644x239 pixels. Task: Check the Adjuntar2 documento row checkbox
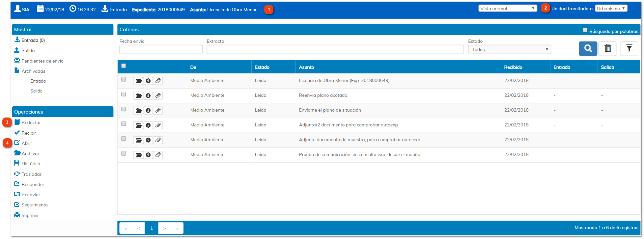click(x=124, y=124)
